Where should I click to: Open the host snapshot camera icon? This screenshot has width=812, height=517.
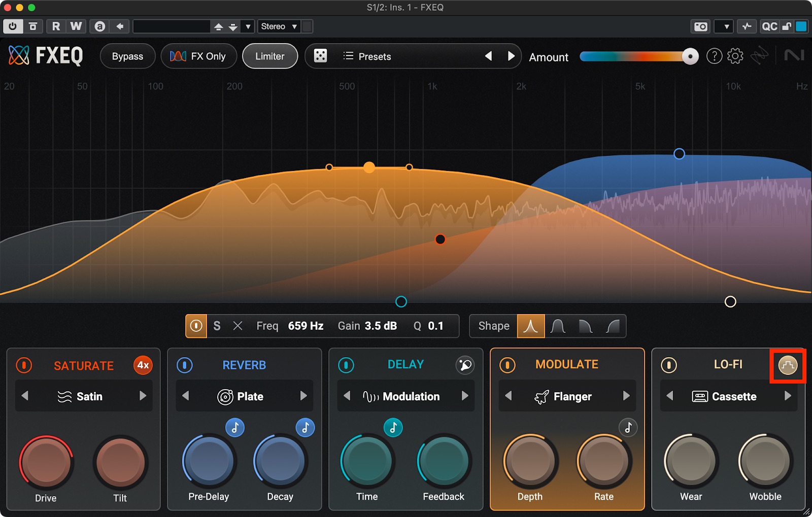pos(701,26)
